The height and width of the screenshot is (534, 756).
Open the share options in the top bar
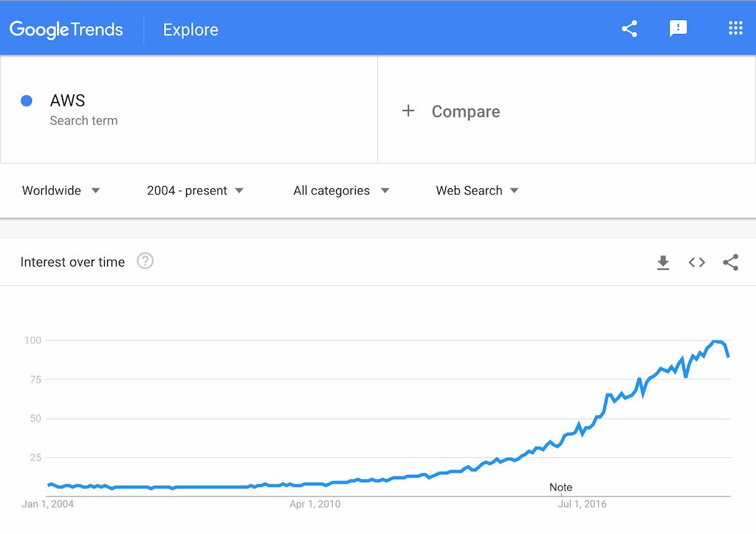[x=628, y=28]
